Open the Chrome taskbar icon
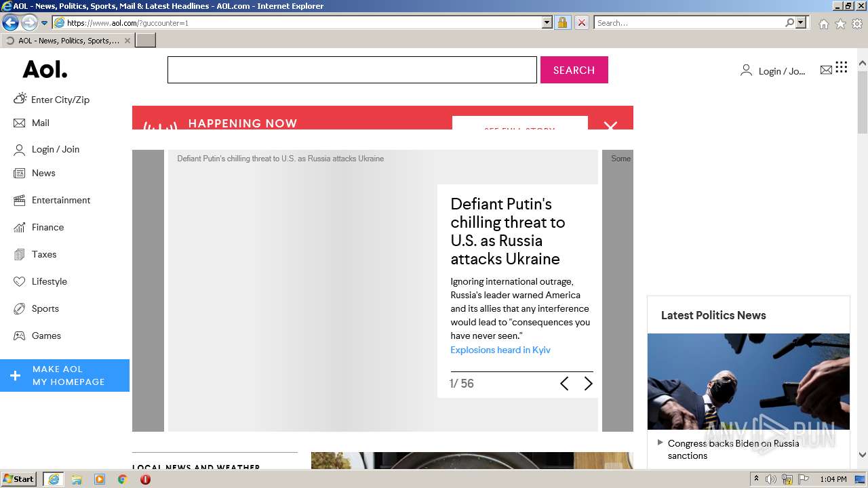 pyautogui.click(x=123, y=479)
